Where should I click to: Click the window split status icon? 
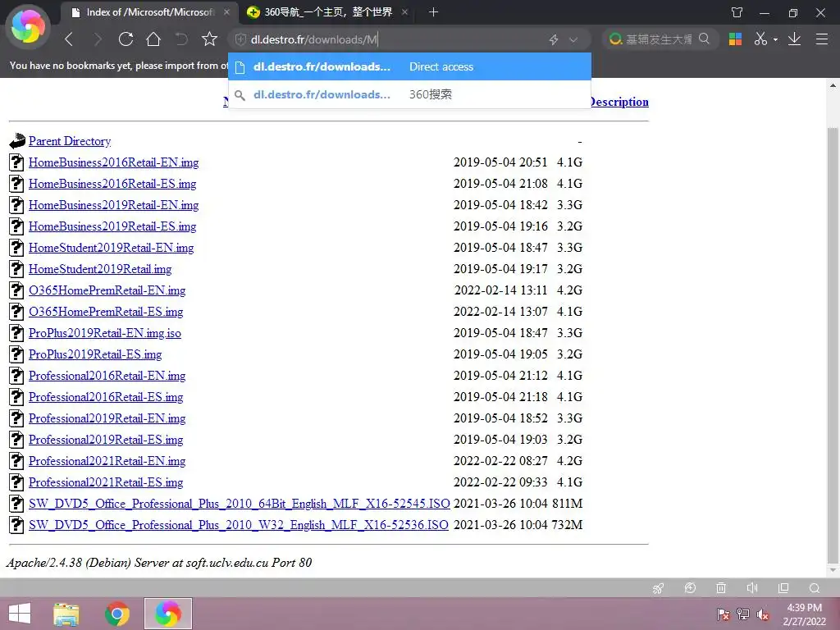coord(783,588)
